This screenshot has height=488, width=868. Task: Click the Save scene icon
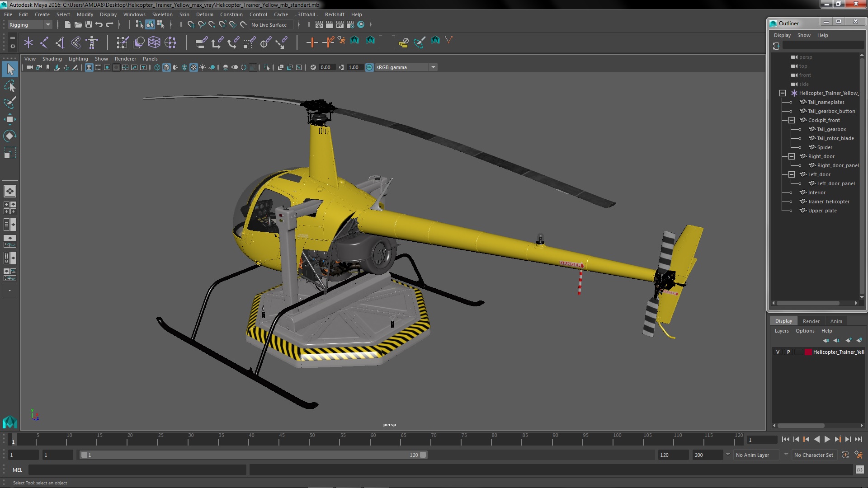tap(89, 25)
